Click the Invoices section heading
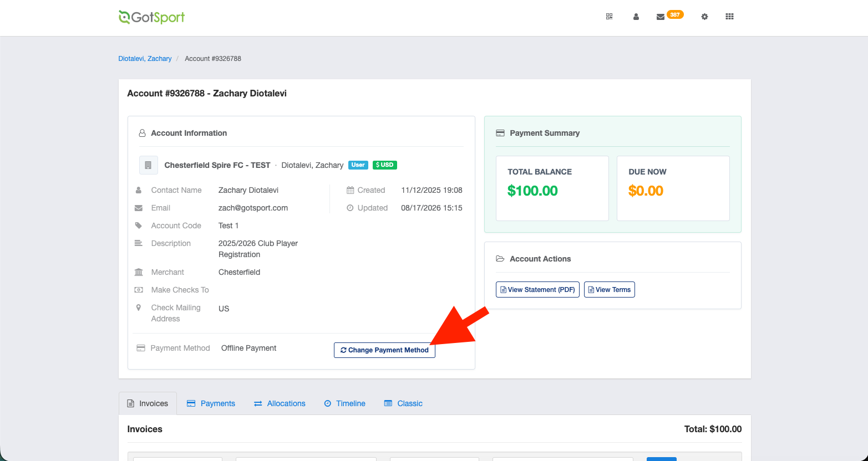The width and height of the screenshot is (868, 461). [x=145, y=429]
